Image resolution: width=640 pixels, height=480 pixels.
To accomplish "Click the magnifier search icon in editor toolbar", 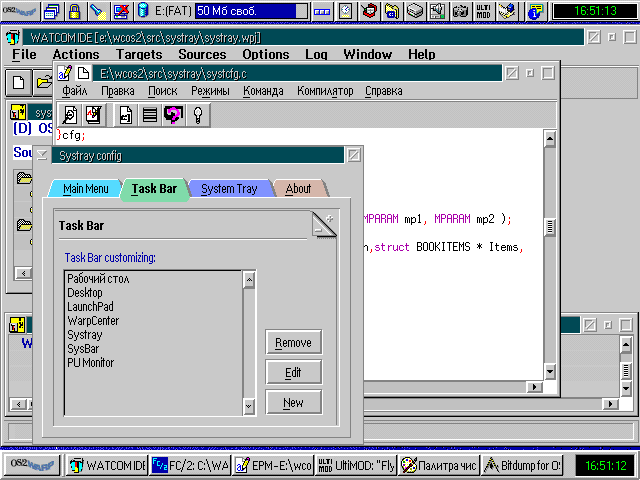I will pyautogui.click(x=71, y=115).
